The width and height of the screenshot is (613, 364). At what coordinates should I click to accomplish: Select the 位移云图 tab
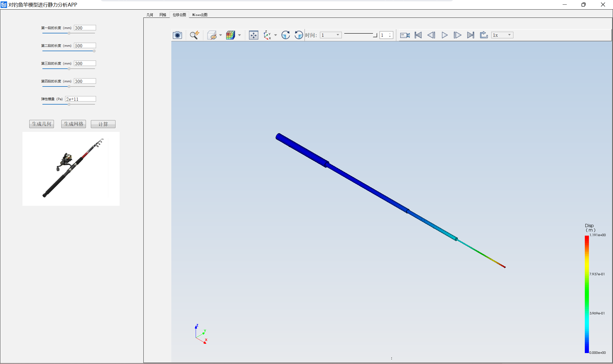tap(179, 15)
